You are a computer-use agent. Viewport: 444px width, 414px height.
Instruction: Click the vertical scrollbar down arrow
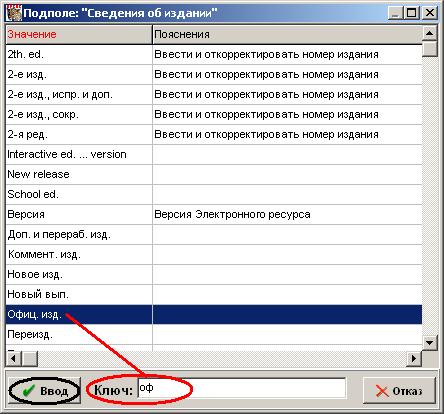pyautogui.click(x=429, y=342)
